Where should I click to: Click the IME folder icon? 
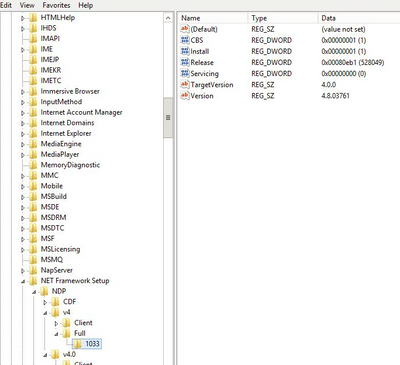coord(33,49)
